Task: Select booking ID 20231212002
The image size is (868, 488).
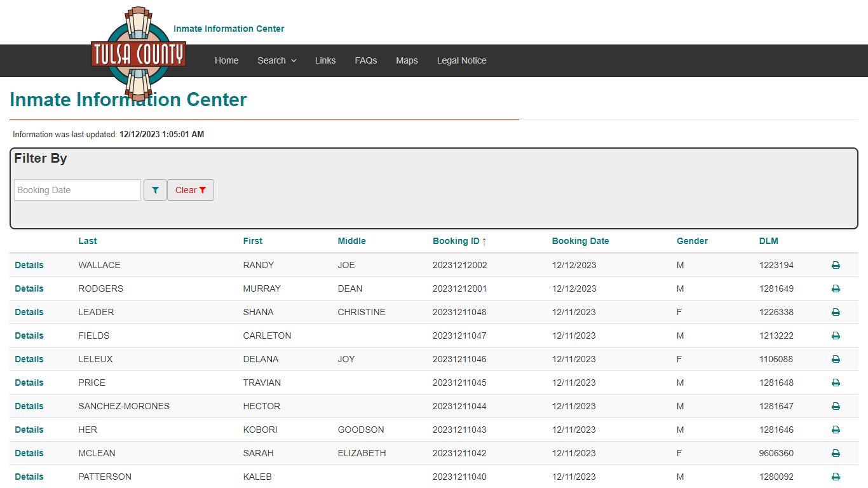Action: coord(459,265)
